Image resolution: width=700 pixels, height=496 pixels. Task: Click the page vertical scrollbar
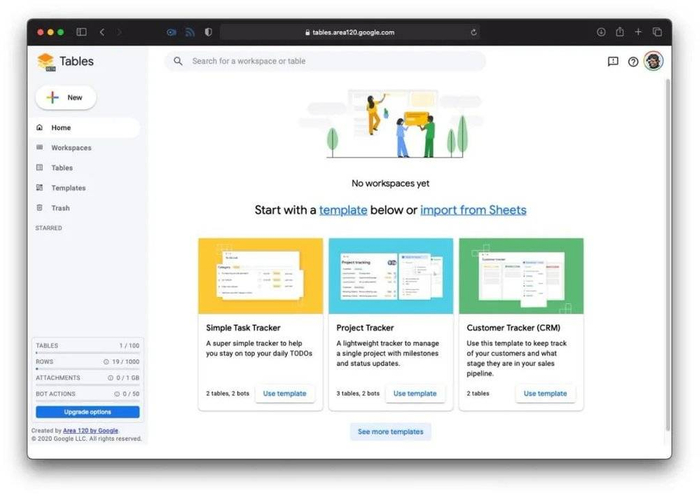(668, 254)
